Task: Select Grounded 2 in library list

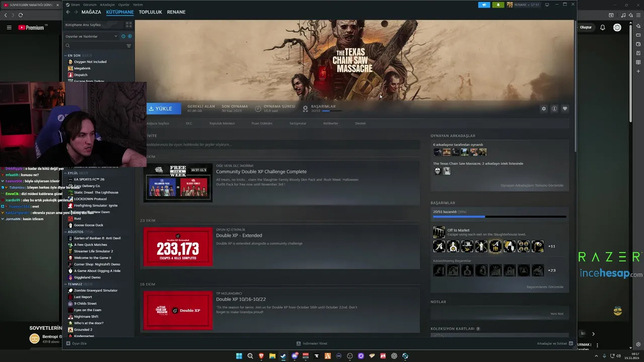Action: (x=83, y=330)
